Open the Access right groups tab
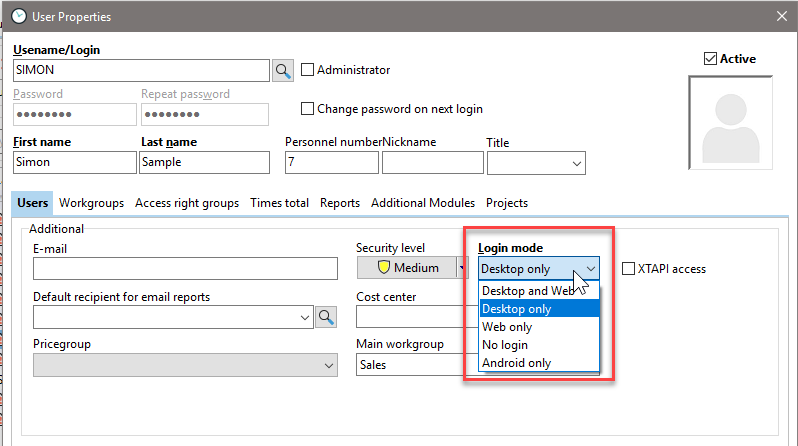 coord(187,203)
